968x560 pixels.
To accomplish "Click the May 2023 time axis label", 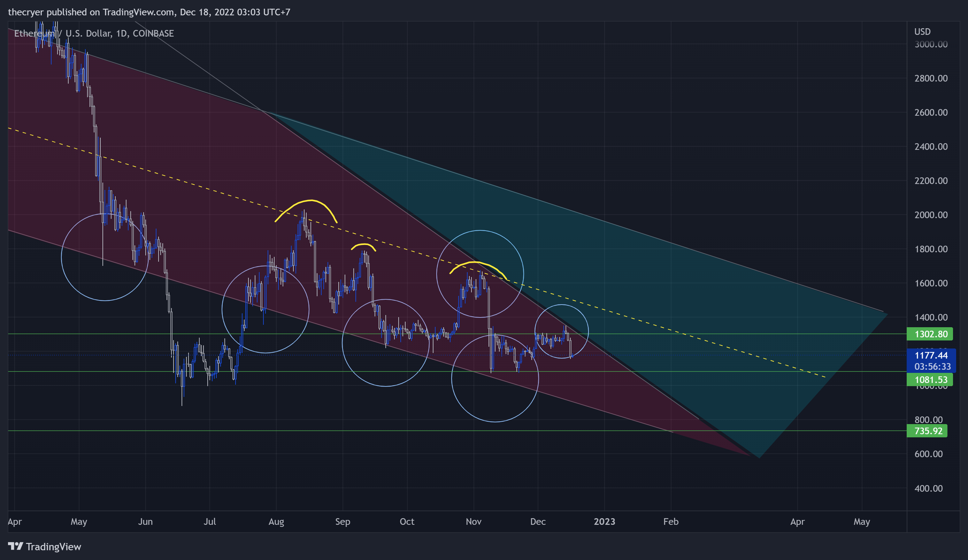I will click(862, 522).
